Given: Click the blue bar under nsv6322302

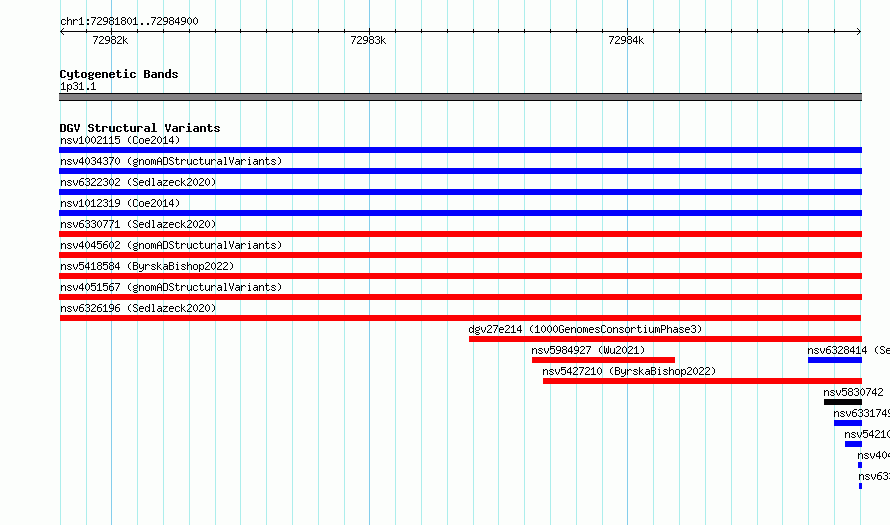Looking at the screenshot, I should [460, 192].
